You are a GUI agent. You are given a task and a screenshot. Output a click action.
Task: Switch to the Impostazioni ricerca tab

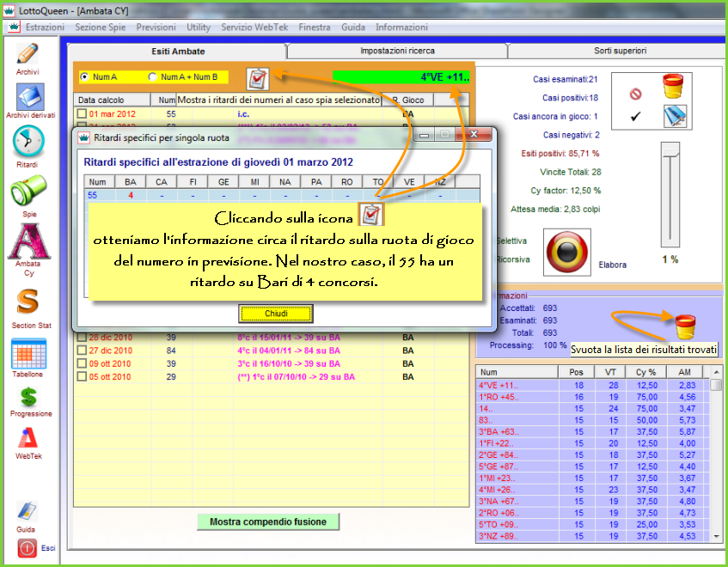[x=397, y=51]
